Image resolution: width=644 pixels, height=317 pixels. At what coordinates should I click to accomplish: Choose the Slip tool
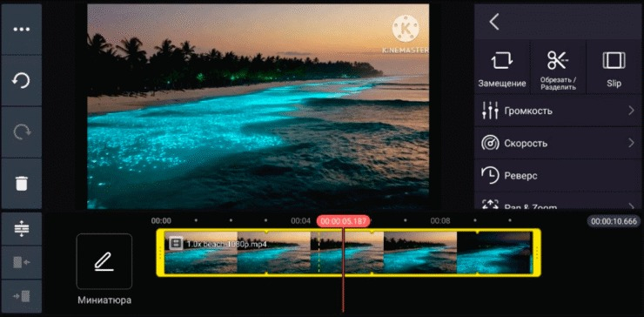(x=614, y=68)
